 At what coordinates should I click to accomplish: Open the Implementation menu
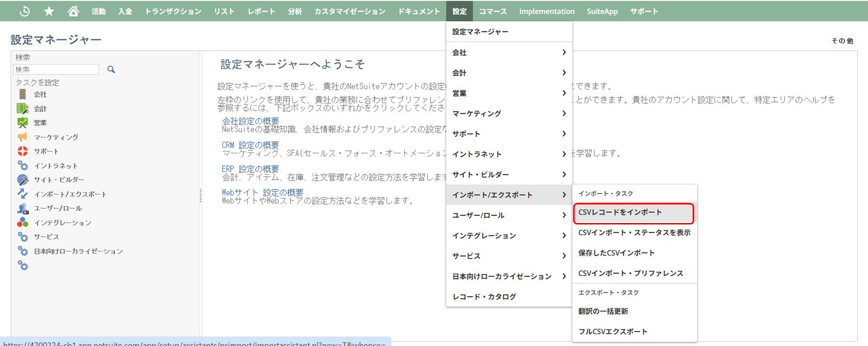click(547, 11)
